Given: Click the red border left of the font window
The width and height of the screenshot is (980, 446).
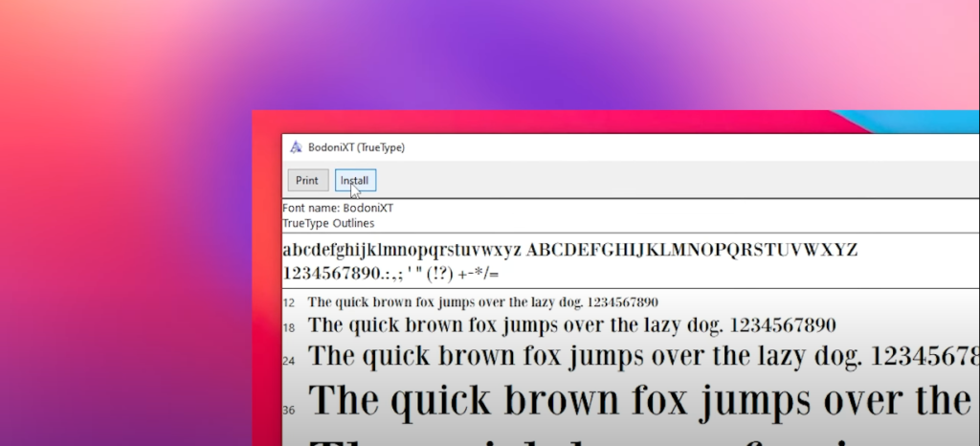Looking at the screenshot, I should (267, 287).
